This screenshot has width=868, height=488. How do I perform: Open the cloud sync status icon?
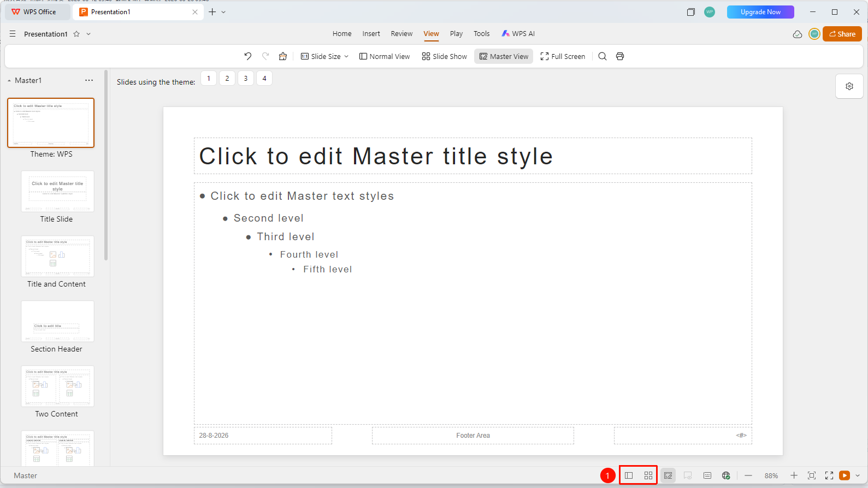click(798, 34)
